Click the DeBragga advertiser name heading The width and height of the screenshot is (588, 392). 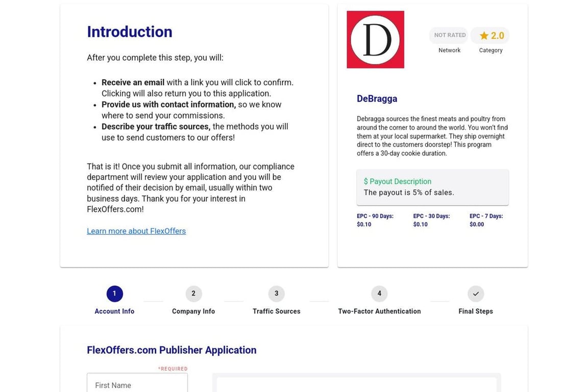point(377,99)
